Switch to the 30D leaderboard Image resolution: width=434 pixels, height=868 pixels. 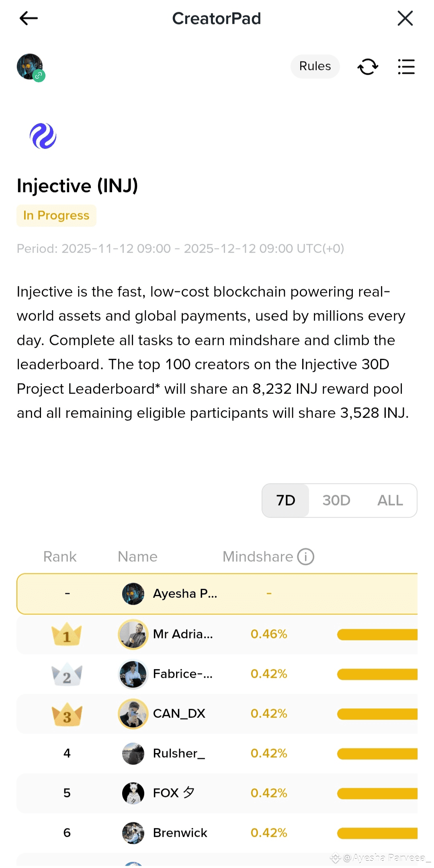[x=336, y=501]
